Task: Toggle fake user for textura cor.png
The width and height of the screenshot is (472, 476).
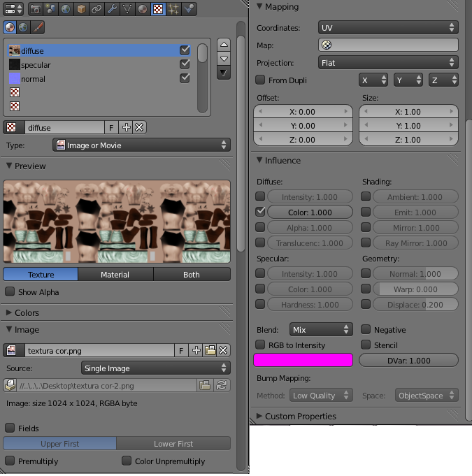Action: point(181,351)
